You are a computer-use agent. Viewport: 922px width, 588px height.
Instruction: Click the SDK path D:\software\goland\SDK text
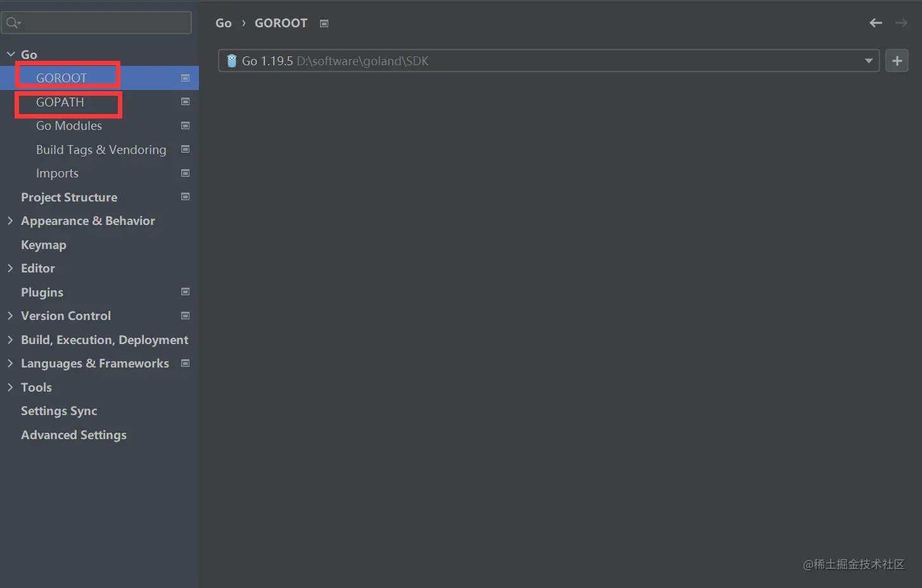362,61
